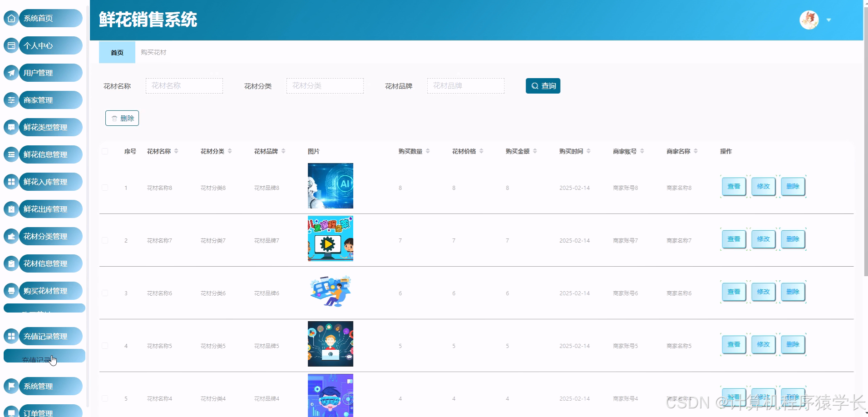Click 查看 on the 花材名称8 row
Viewport: 868px width, 417px height.
click(733, 186)
